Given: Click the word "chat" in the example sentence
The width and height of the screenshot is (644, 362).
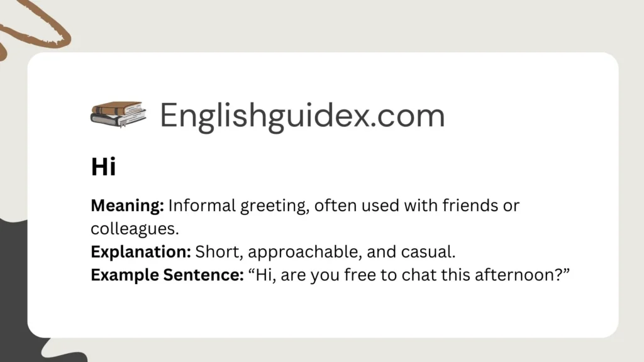Looking at the screenshot, I should click(x=399, y=275).
